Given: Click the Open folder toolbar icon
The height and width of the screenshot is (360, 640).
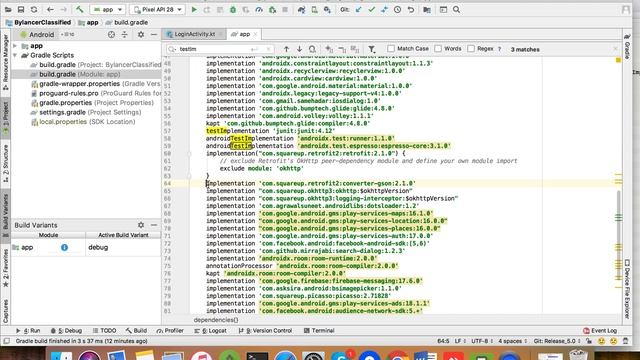Looking at the screenshot, I should point(8,9).
